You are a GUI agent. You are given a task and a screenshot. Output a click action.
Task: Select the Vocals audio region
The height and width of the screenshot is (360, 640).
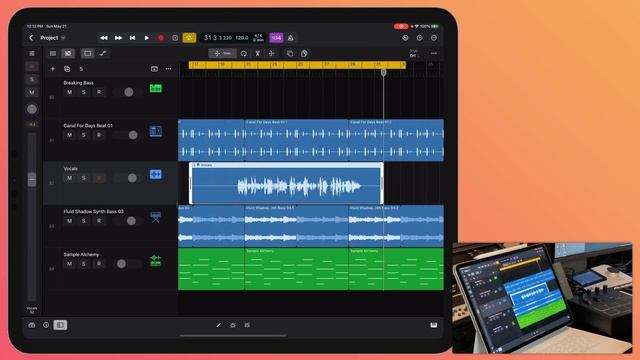(x=286, y=183)
